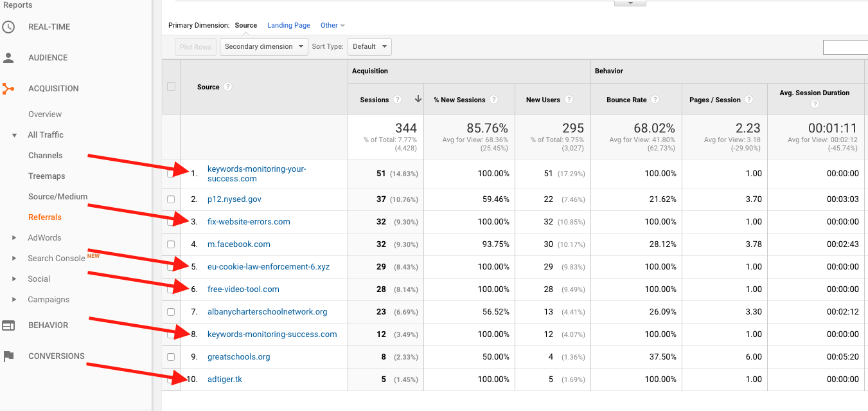Select Referrals in the sidebar
The height and width of the screenshot is (411, 868).
tap(45, 217)
